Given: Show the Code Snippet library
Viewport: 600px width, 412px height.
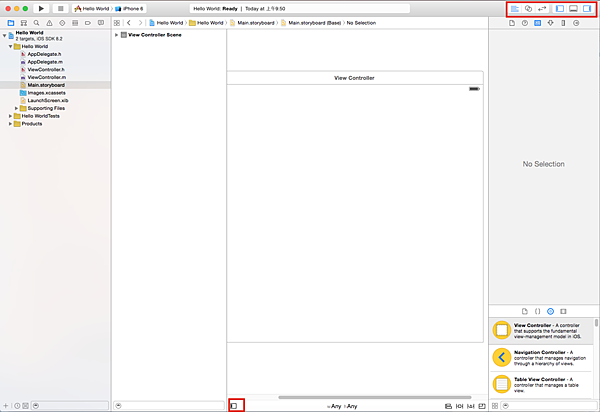Looking at the screenshot, I should [x=538, y=311].
